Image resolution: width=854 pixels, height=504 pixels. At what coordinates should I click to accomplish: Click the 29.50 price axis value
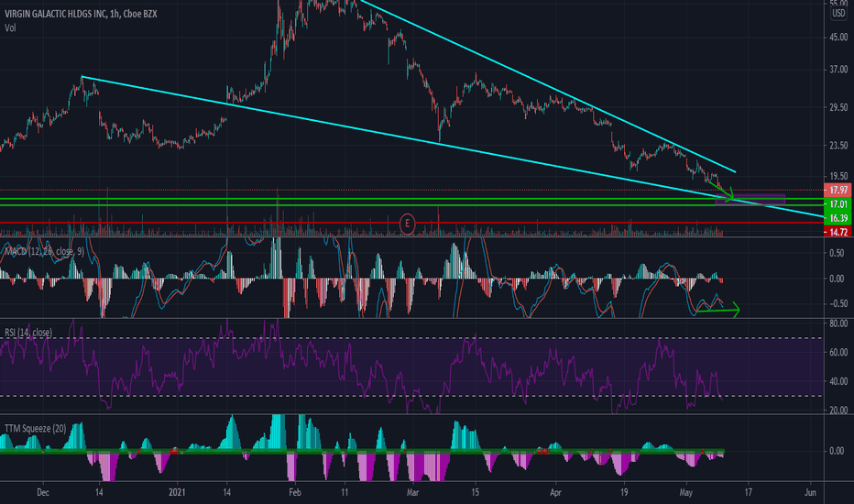pyautogui.click(x=838, y=107)
